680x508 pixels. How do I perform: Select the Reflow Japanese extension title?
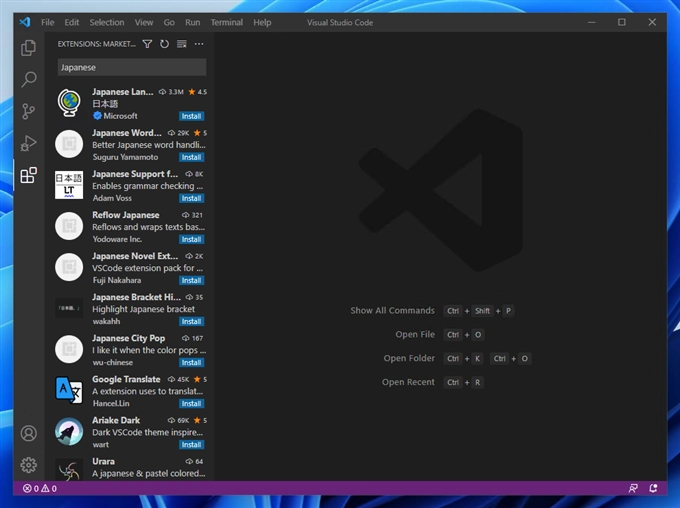point(126,215)
